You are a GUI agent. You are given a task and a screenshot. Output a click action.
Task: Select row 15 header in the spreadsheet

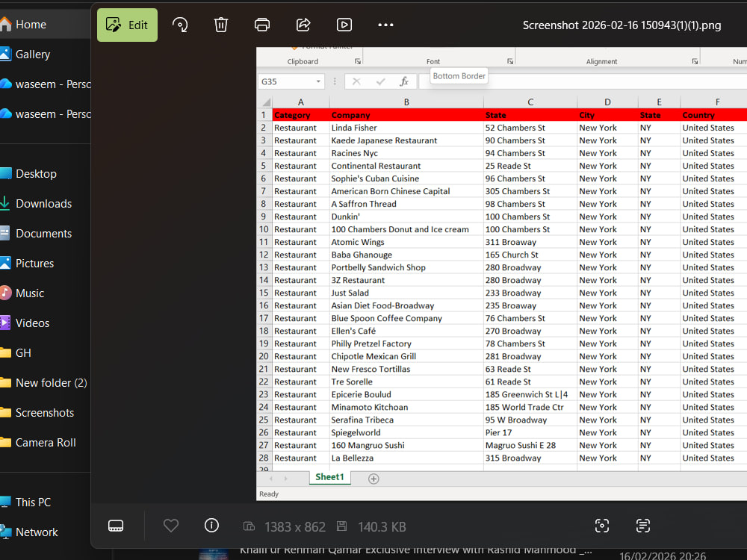(x=264, y=293)
